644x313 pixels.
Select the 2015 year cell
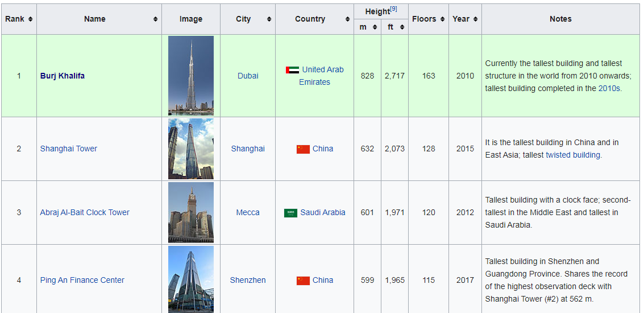point(466,149)
